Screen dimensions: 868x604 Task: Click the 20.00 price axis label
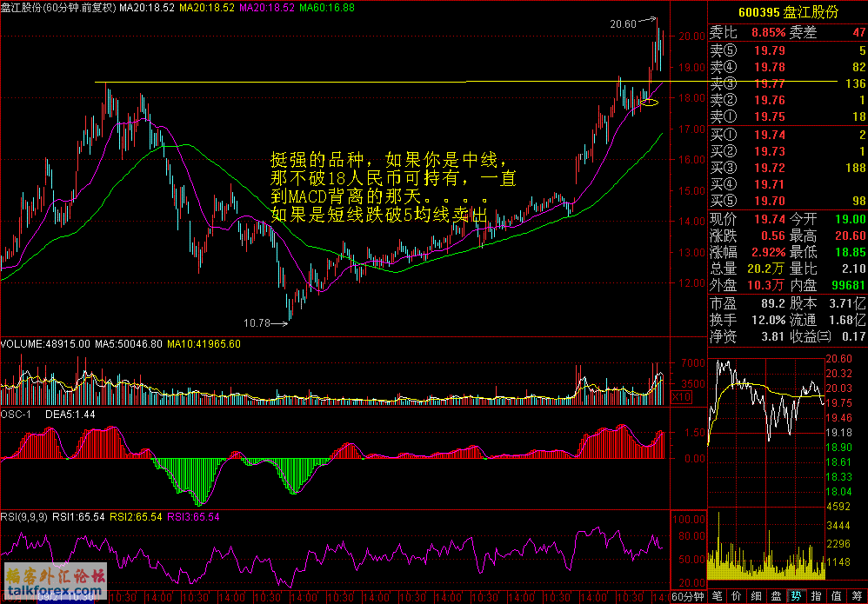tap(692, 37)
